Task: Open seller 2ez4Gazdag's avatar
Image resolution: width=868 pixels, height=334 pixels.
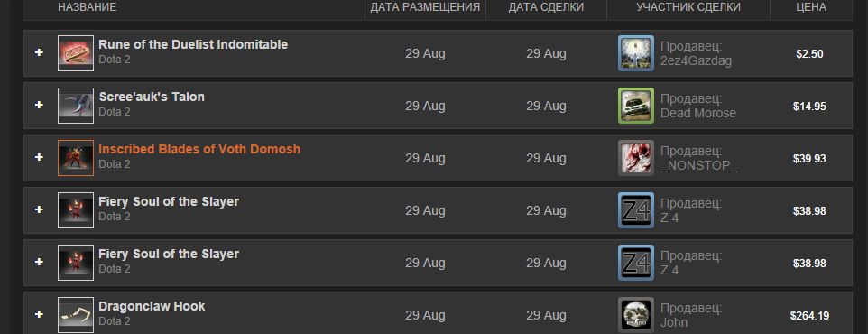Action: 636,53
